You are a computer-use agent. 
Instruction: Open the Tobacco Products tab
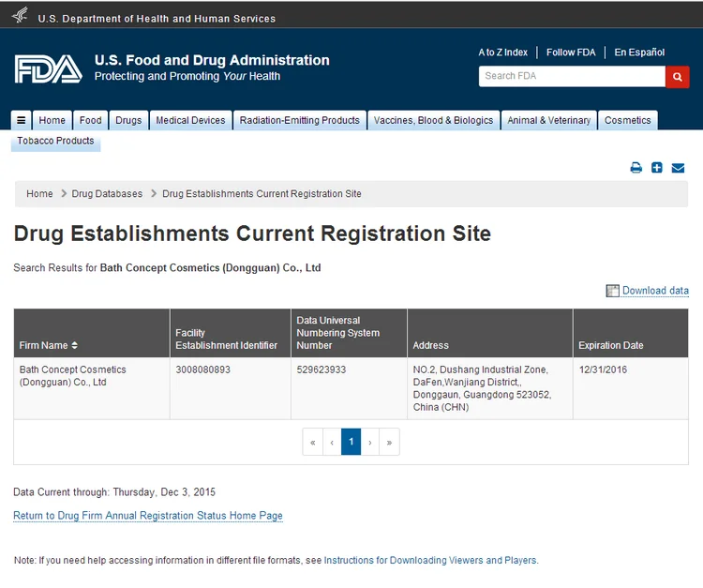(x=55, y=141)
